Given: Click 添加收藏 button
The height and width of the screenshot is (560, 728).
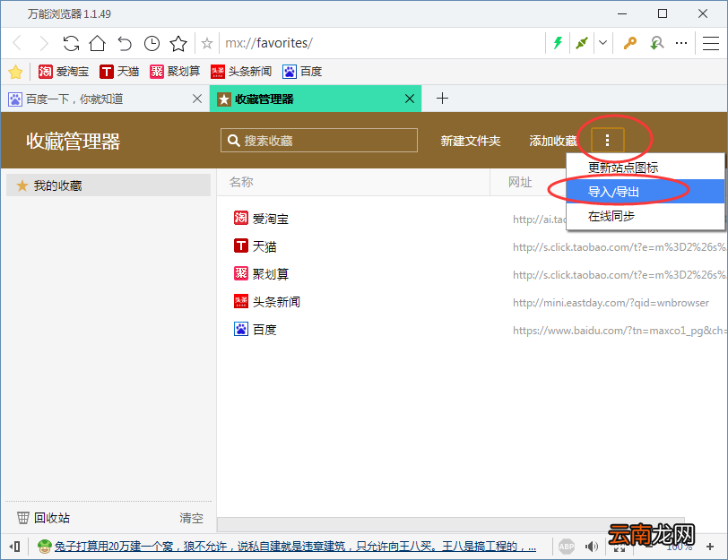Looking at the screenshot, I should [x=553, y=141].
